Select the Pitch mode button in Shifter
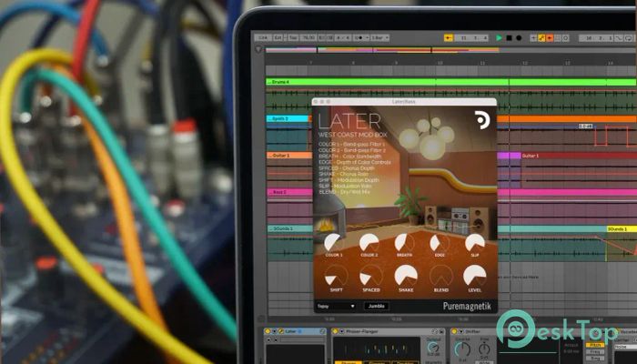This screenshot has width=637, height=364. 594,345
